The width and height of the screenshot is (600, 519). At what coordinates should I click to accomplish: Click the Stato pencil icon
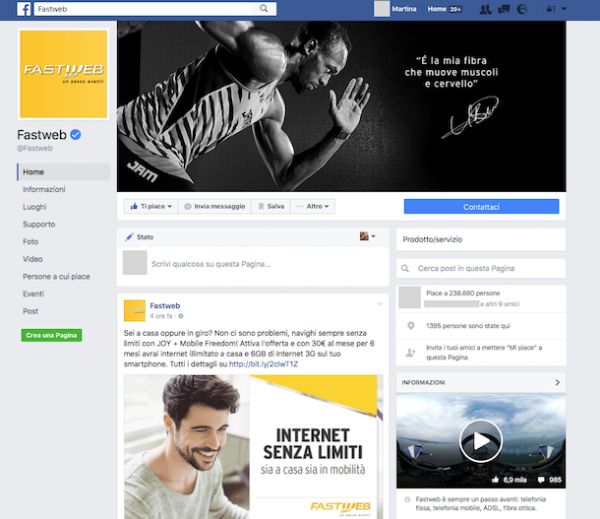click(x=129, y=237)
